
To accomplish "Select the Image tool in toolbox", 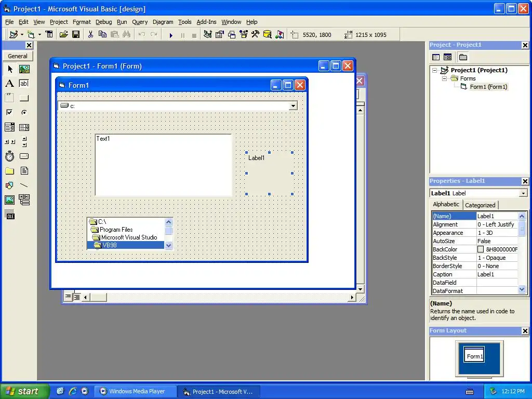I will (10, 200).
